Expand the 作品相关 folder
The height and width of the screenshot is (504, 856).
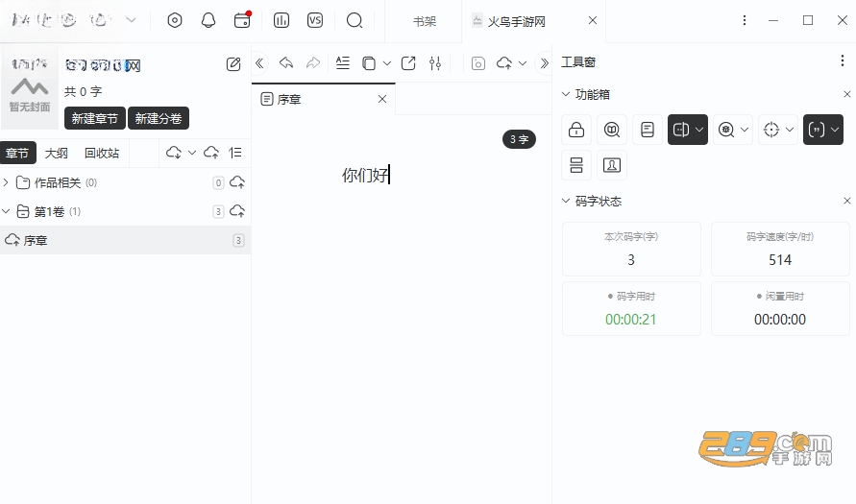[x=6, y=182]
